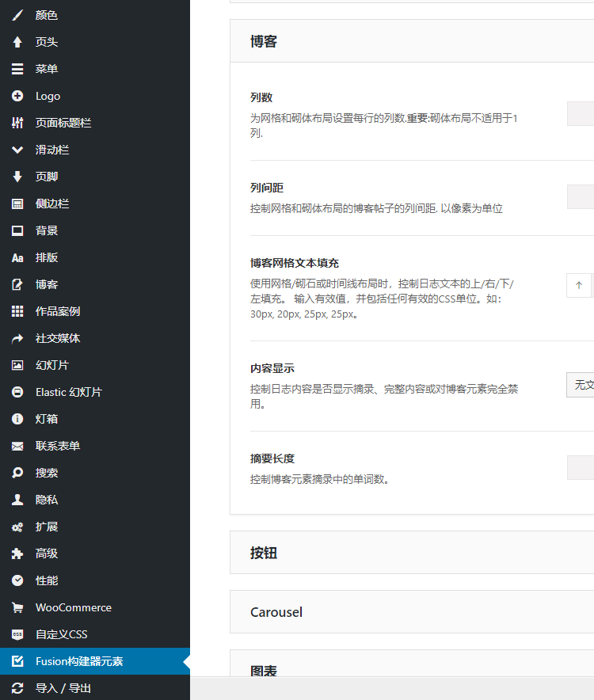Image resolution: width=594 pixels, height=700 pixels.
Task: Click the gears icon beside 扩展
Action: point(17,527)
